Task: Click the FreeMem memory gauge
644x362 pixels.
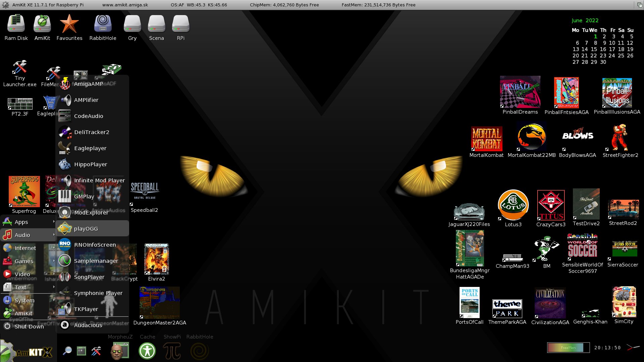Action: coord(568,348)
